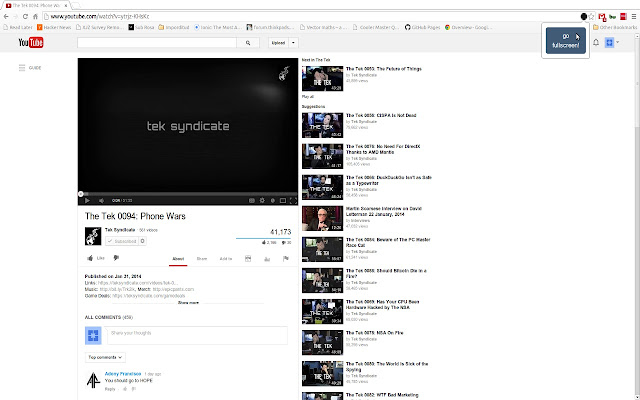Click the Watch Later clock icon in player
The height and width of the screenshot is (400, 640).
pyautogui.click(x=273, y=200)
